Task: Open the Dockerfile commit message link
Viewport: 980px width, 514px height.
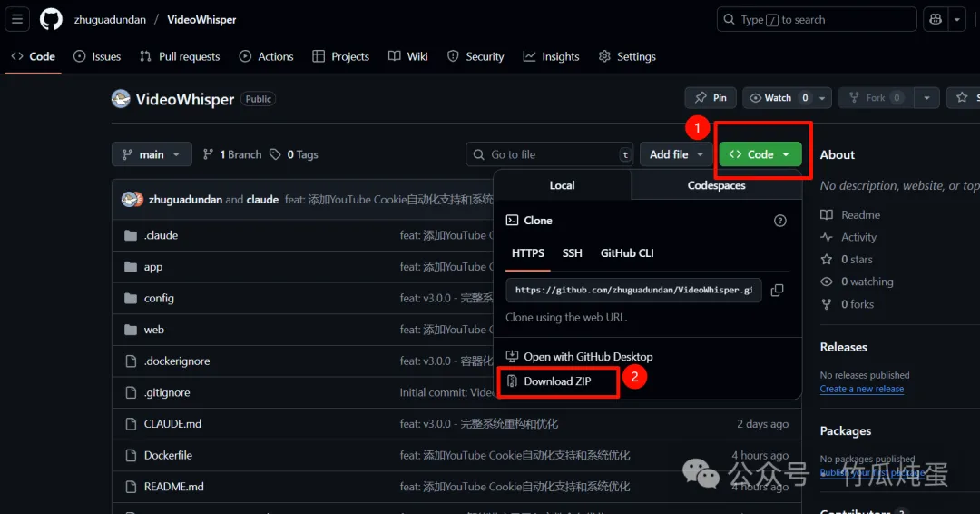Action: [515, 455]
